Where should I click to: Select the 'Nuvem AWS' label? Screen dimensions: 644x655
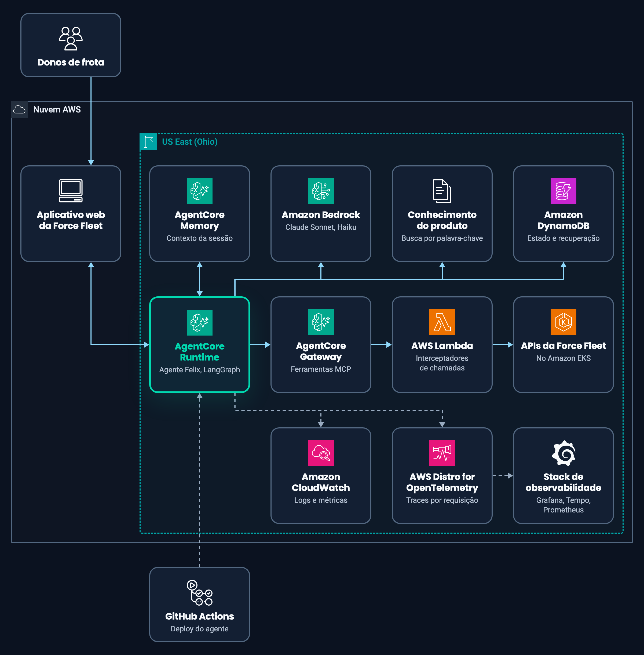[x=57, y=110]
